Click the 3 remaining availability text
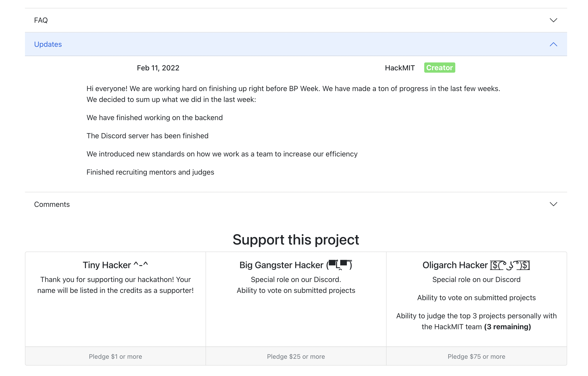588x376 pixels. [x=507, y=327]
